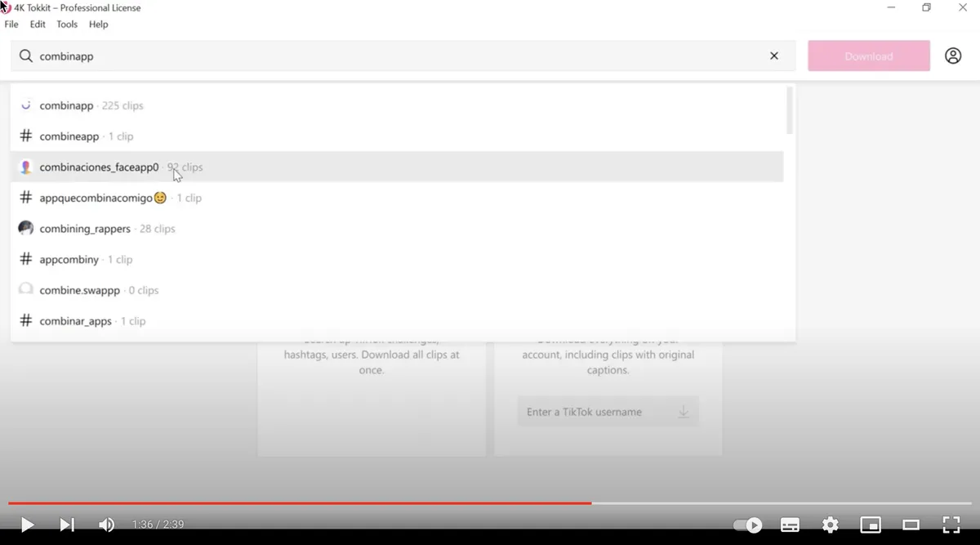Choose combining_rappers 28 clips suggestion
This screenshot has width=980, height=545.
(x=397, y=229)
